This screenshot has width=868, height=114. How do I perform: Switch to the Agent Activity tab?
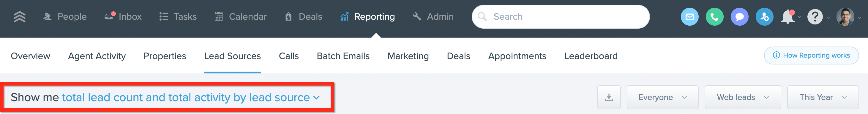click(x=97, y=56)
